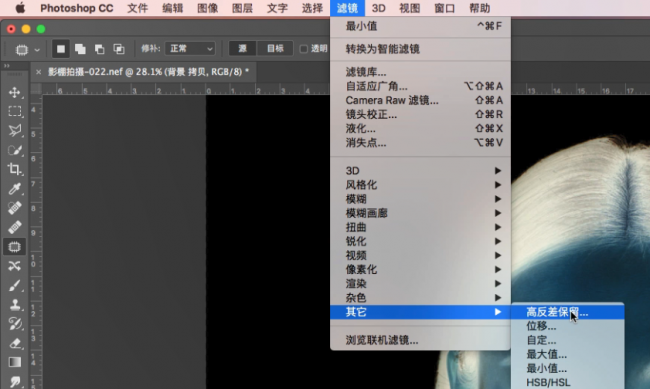Select the Spot Healing Brush tool
This screenshot has width=650, height=389.
(15, 208)
